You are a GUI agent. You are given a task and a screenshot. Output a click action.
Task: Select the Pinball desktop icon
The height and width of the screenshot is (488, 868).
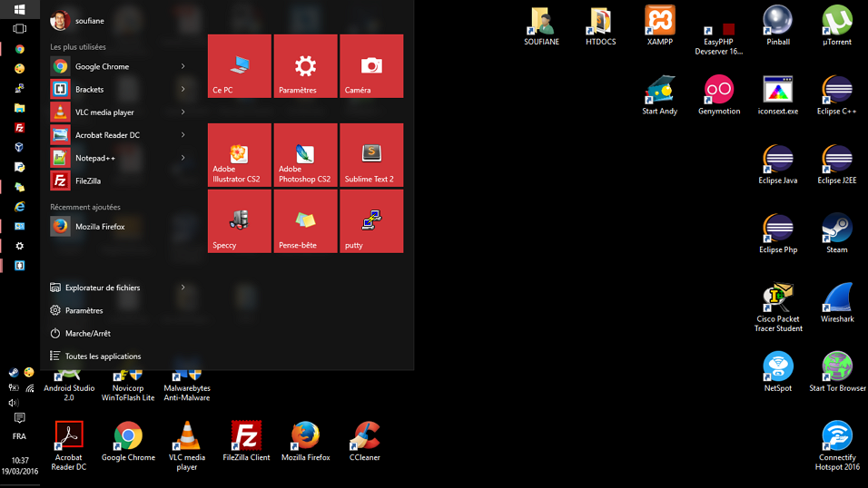pos(778,25)
